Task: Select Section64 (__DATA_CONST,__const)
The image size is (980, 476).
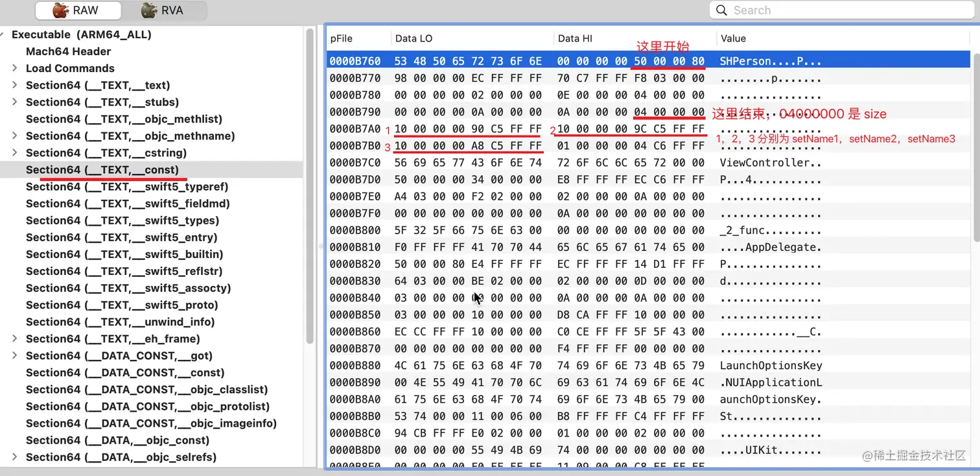Action: [x=125, y=372]
